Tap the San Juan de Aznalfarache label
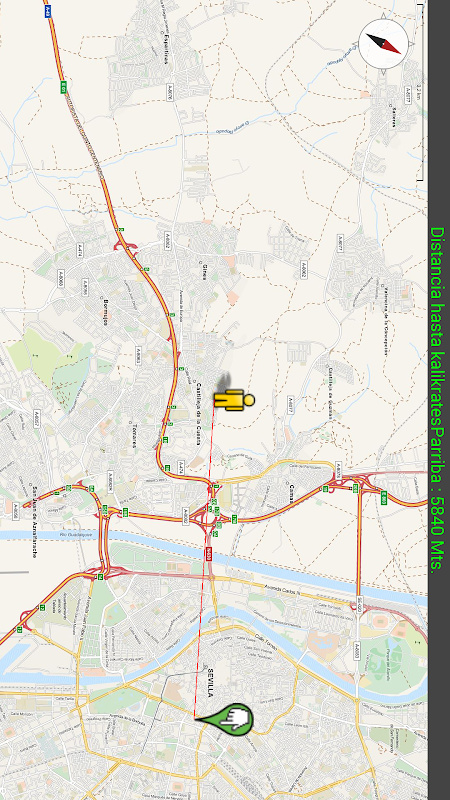The width and height of the screenshot is (450, 800). 35,521
